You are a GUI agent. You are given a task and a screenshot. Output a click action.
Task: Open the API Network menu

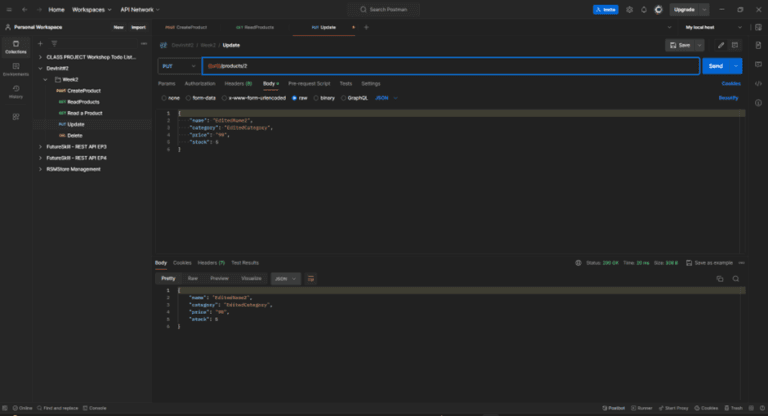(140, 10)
